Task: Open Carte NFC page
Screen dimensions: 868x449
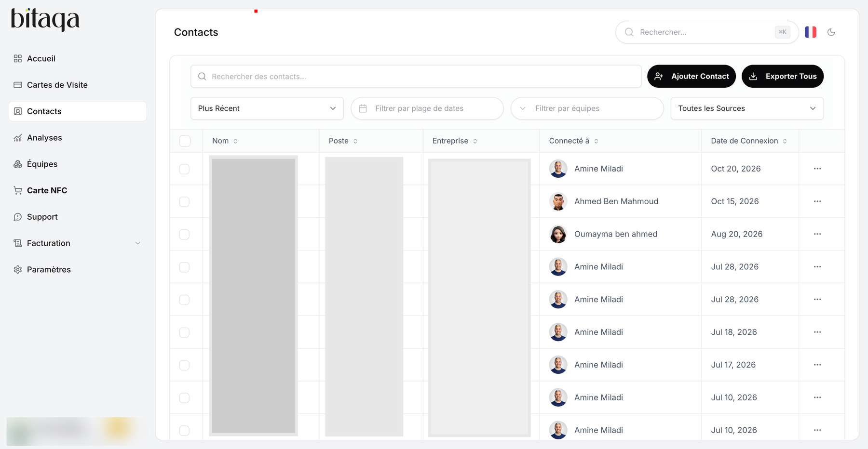Action: click(77, 190)
